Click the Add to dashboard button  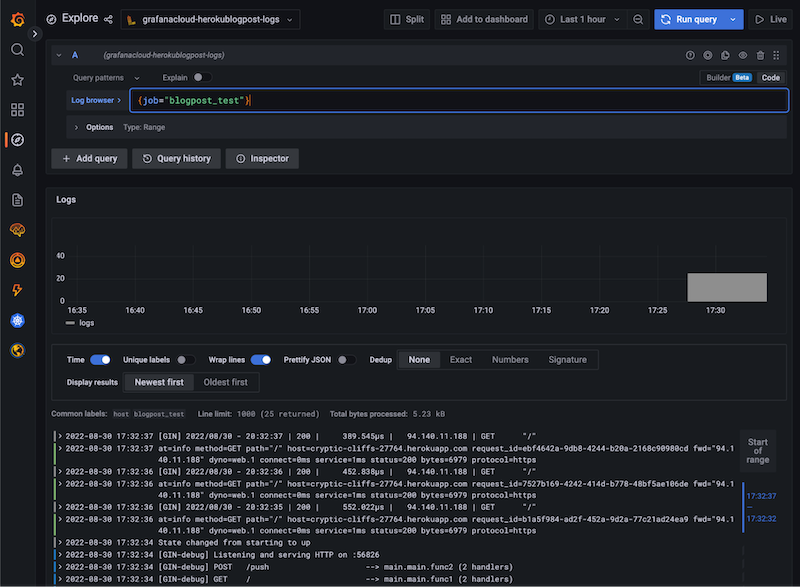pyautogui.click(x=483, y=19)
